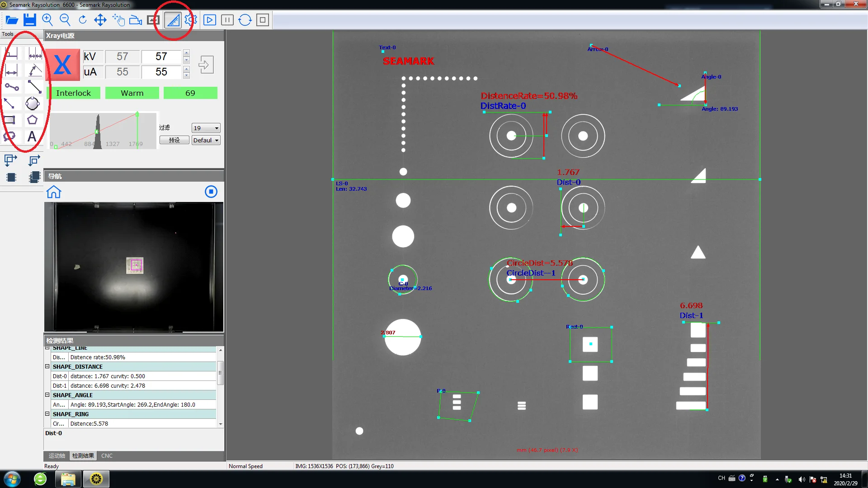Screen dimensions: 868x488
Task: Switch to the CNC tab
Action: [x=107, y=455]
